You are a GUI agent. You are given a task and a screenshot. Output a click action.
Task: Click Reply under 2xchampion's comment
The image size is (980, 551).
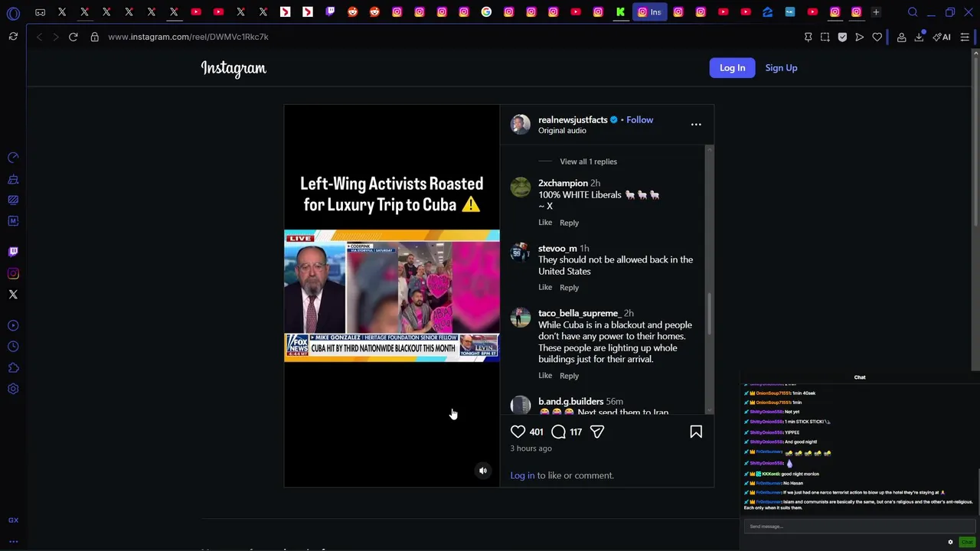coord(569,223)
